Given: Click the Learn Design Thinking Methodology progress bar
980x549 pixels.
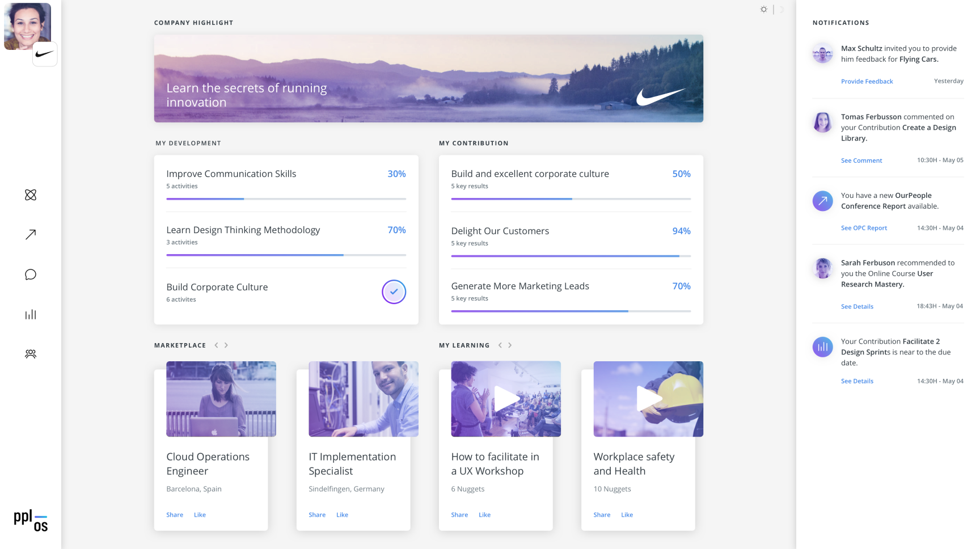Looking at the screenshot, I should click(x=286, y=255).
